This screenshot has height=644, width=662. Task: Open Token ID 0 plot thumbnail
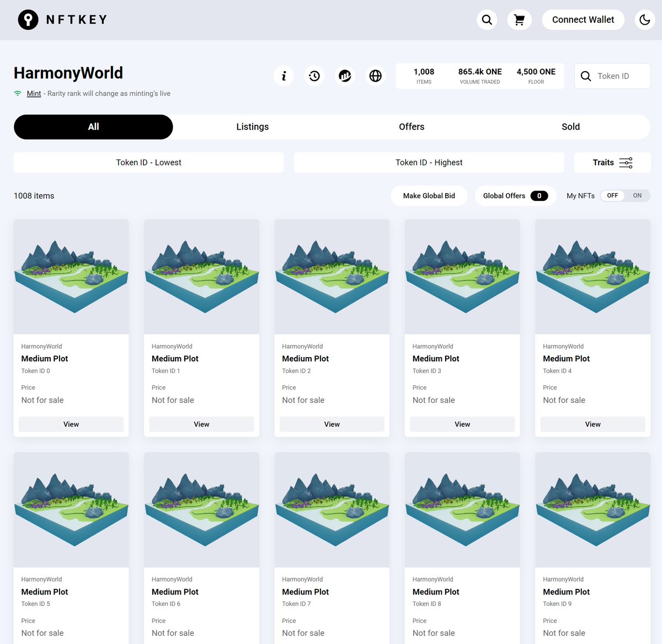point(71,276)
